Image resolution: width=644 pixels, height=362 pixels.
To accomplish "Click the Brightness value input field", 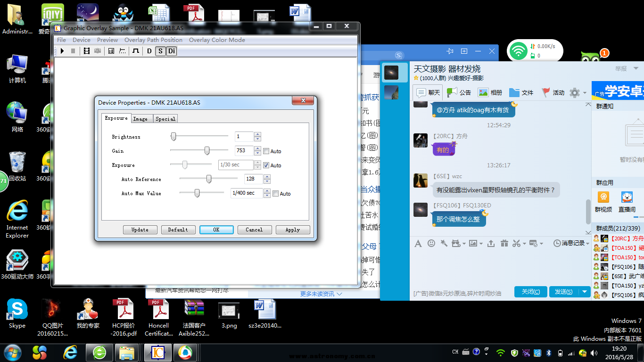I will tap(244, 137).
